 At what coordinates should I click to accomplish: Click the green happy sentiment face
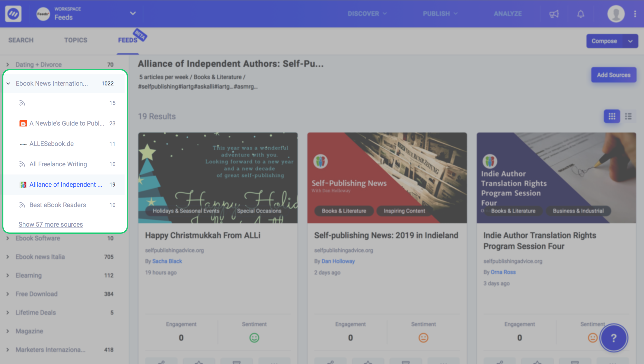254,338
